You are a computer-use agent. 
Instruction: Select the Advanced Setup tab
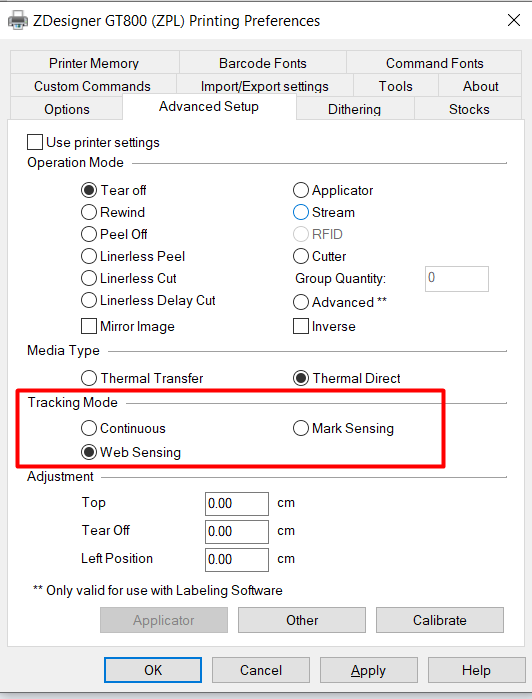209,107
